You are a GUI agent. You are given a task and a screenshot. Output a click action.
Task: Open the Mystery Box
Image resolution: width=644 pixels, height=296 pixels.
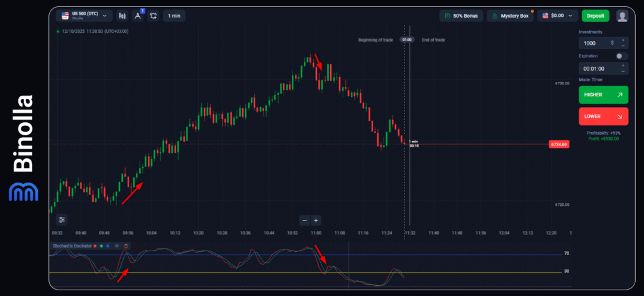510,16
